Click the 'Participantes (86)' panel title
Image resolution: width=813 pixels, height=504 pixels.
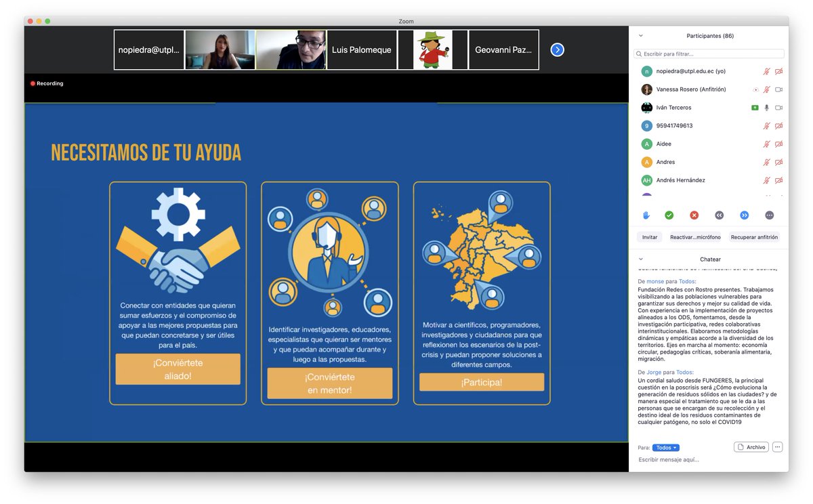pos(709,36)
